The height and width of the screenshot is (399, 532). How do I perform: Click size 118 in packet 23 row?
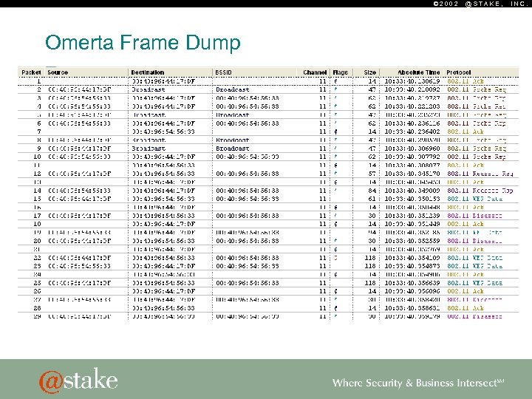(x=370, y=266)
